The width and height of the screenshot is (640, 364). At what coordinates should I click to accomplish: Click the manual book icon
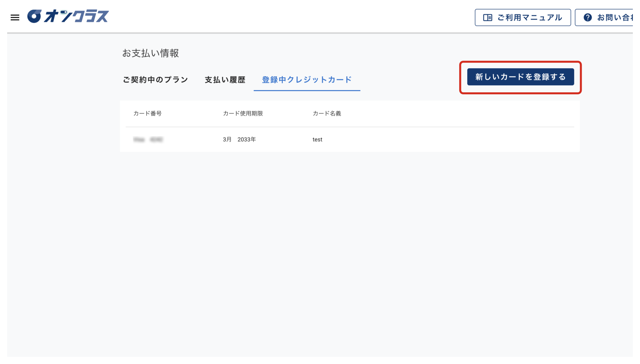pos(487,18)
